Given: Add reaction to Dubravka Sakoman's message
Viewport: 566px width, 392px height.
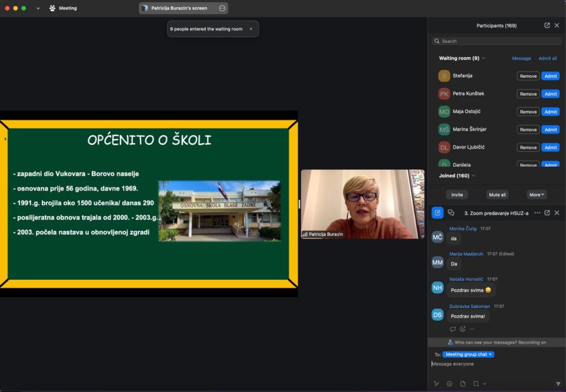Looking at the screenshot, I should pyautogui.click(x=463, y=329).
